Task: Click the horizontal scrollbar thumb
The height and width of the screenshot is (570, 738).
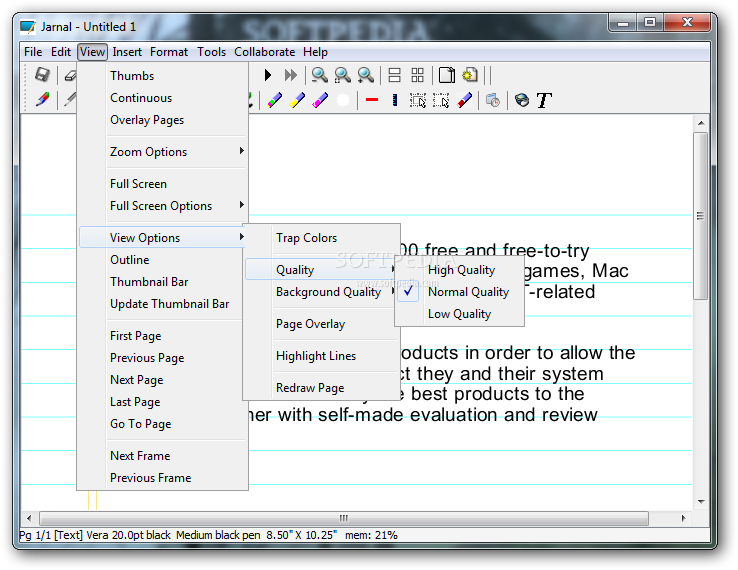Action: [x=344, y=518]
